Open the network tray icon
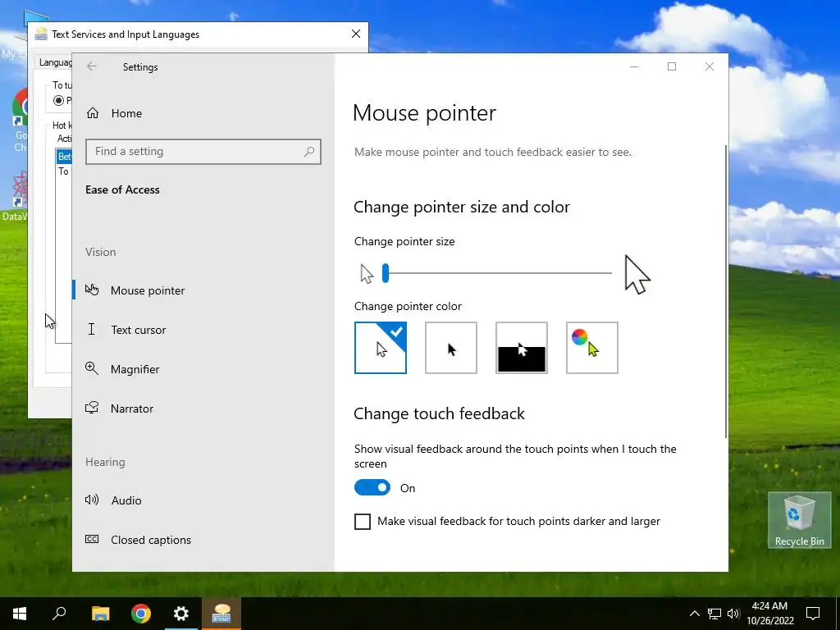 click(x=714, y=614)
